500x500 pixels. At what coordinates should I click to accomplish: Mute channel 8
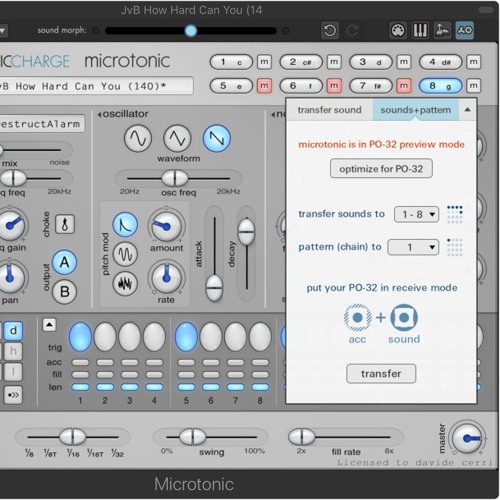(x=473, y=86)
